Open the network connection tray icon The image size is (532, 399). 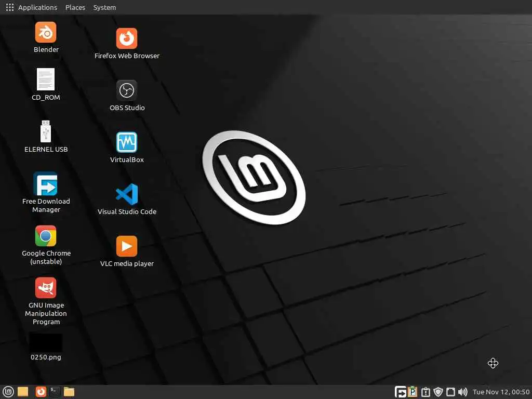450,392
